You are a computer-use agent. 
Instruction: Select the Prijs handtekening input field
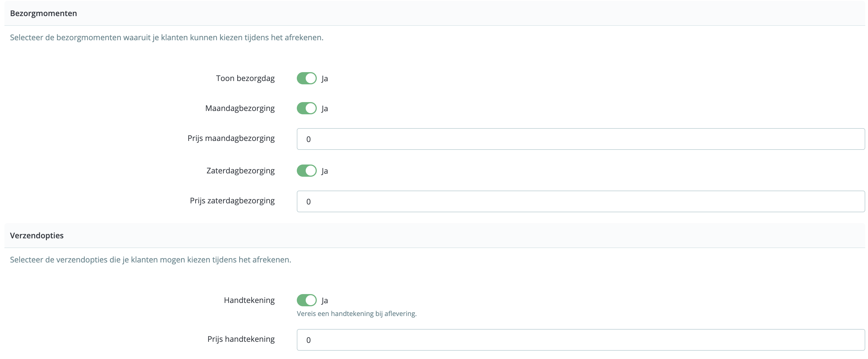click(x=580, y=340)
